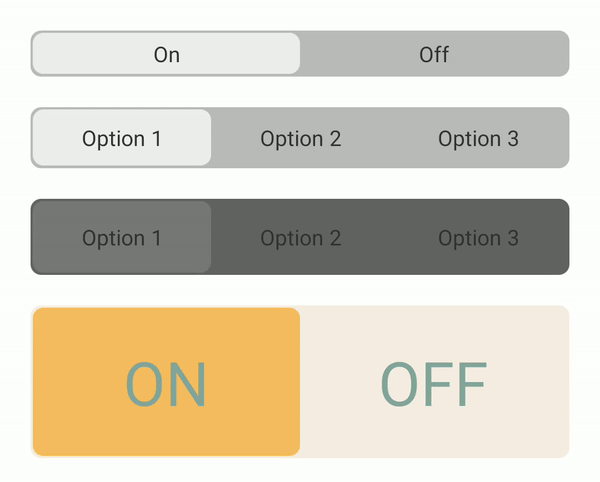Image resolution: width=600 pixels, height=482 pixels.
Task: Choose Option 1 in light segmented control
Action: 122,138
